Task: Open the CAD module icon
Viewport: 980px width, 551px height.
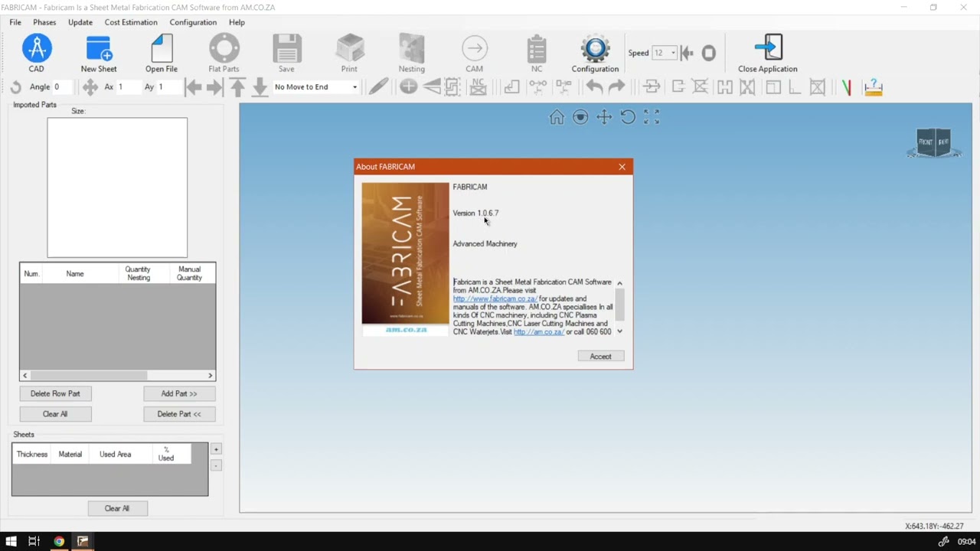Action: (37, 49)
